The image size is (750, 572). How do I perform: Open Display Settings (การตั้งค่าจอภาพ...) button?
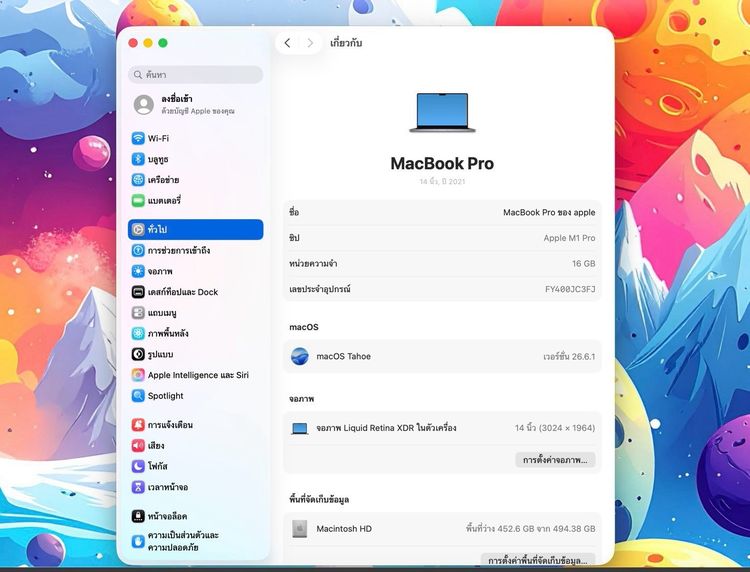[x=555, y=460]
